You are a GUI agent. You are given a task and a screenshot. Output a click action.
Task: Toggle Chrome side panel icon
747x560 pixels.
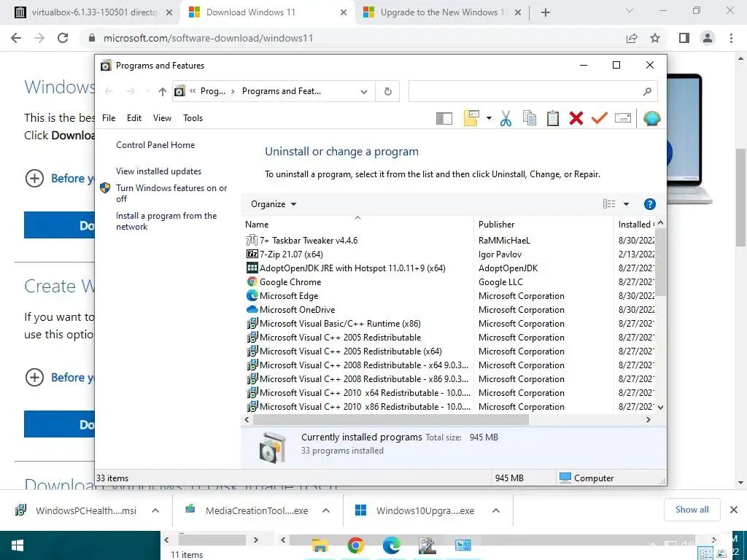pos(684,38)
